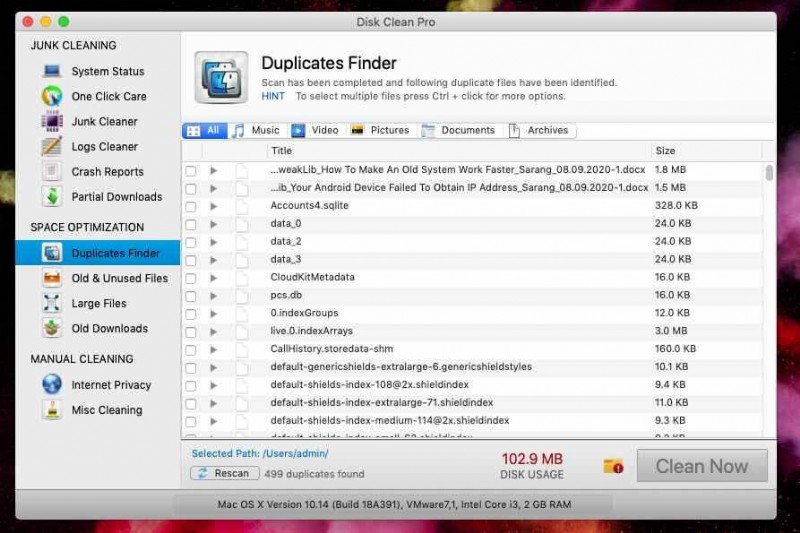Click the Music note tab icon
Image resolution: width=800 pixels, height=533 pixels.
pos(238,131)
